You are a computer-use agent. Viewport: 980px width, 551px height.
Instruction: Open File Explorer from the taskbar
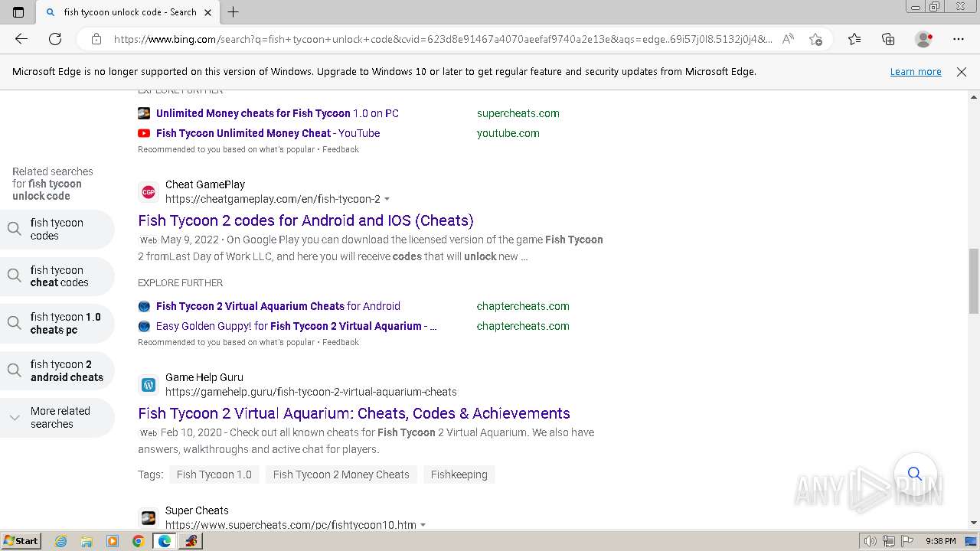(87, 541)
